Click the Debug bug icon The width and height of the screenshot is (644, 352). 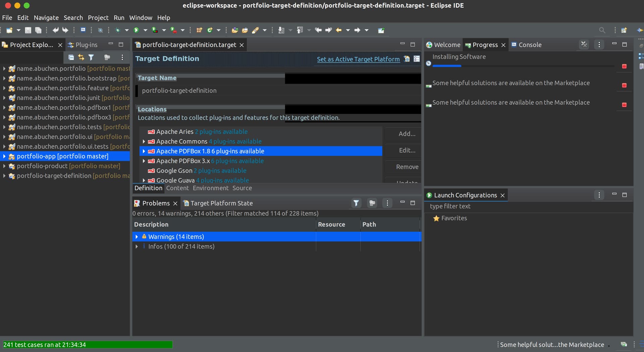pyautogui.click(x=117, y=30)
